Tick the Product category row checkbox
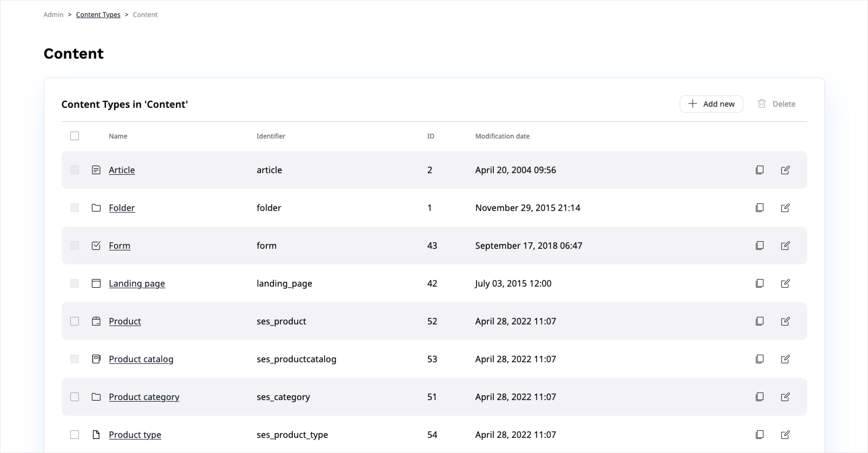Image resolution: width=868 pixels, height=453 pixels. tap(75, 397)
